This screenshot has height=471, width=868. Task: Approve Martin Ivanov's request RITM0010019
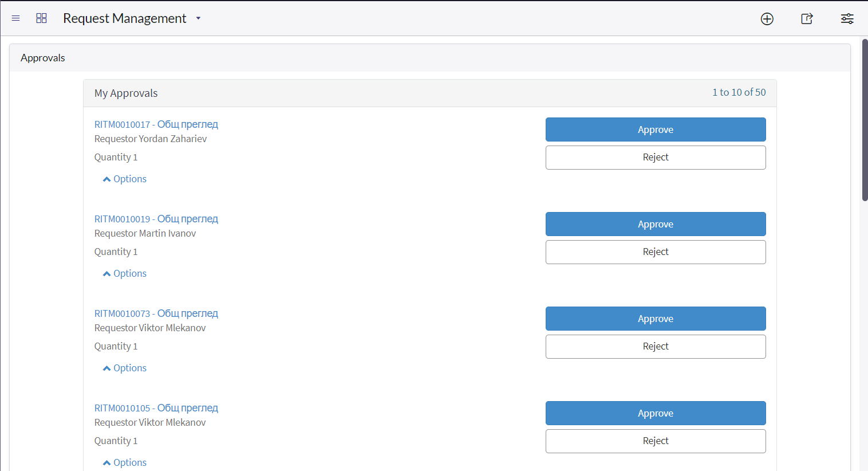click(656, 224)
